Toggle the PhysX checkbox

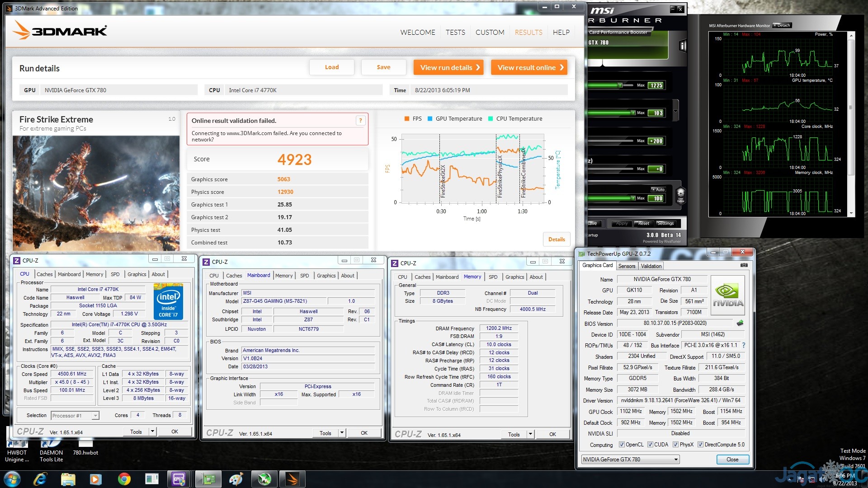click(x=675, y=445)
